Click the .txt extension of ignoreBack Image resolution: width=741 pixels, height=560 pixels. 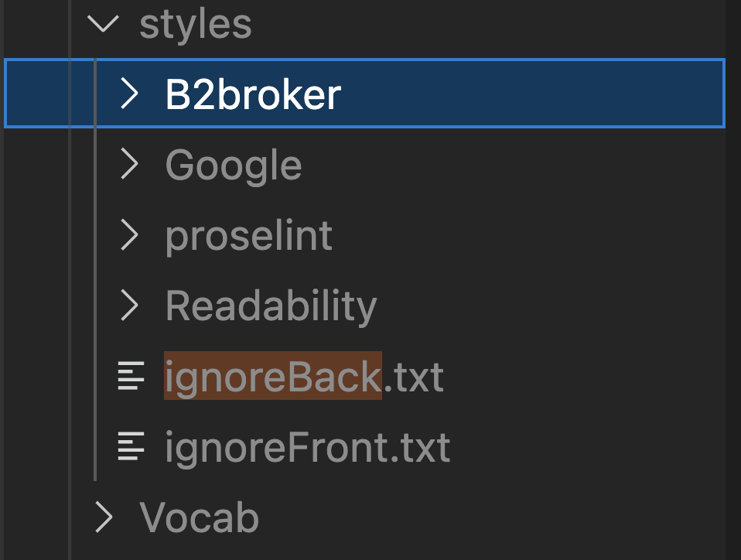[414, 377]
